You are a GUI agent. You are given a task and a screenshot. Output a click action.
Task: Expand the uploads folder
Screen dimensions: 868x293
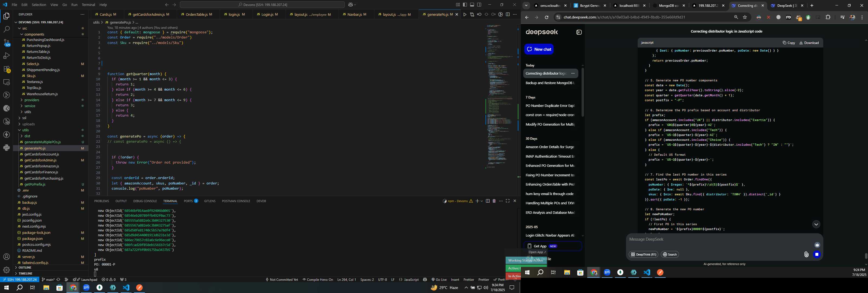(29, 124)
